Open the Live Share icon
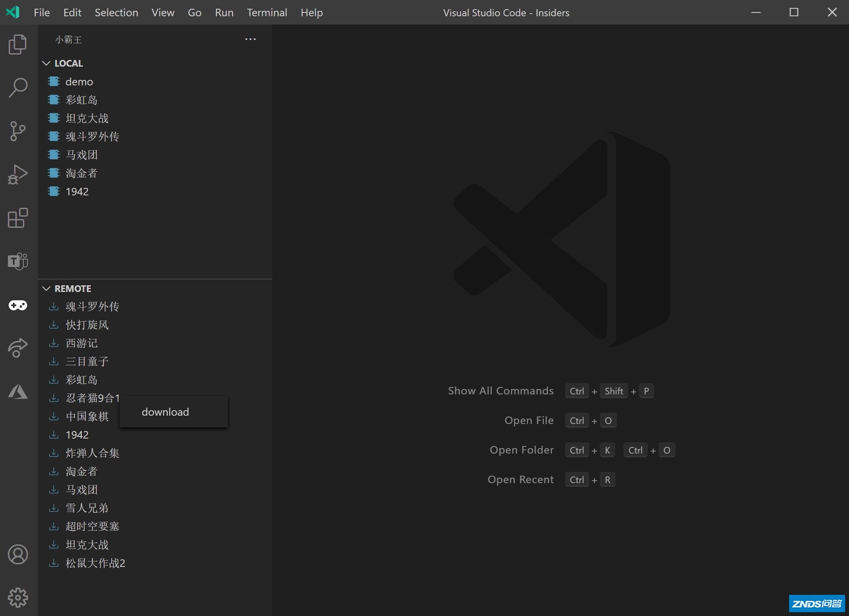 [18, 348]
